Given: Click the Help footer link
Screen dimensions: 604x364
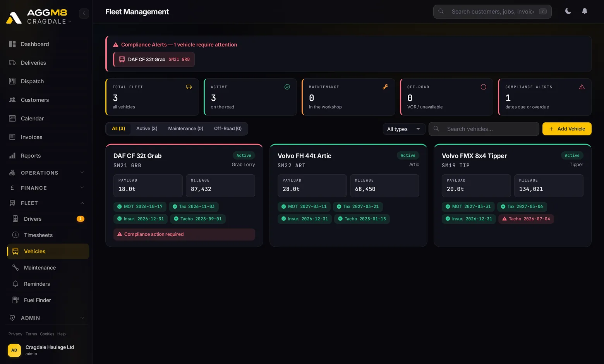Looking at the screenshot, I should (62, 334).
